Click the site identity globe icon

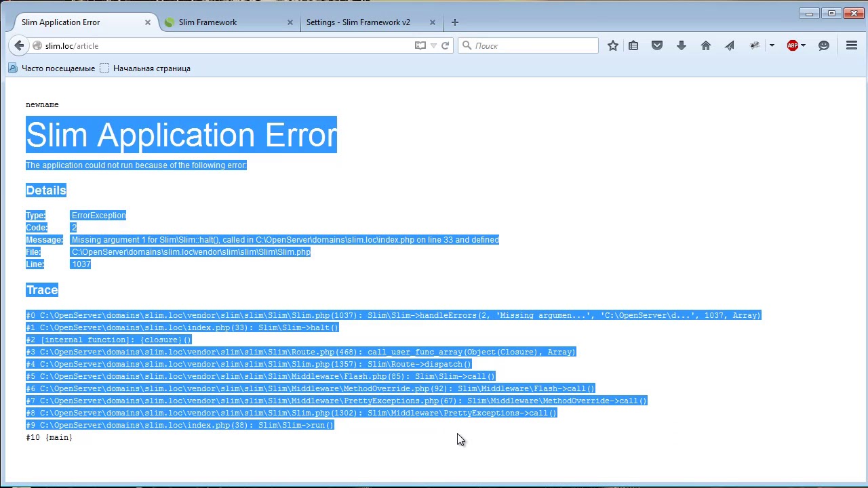pos(37,45)
